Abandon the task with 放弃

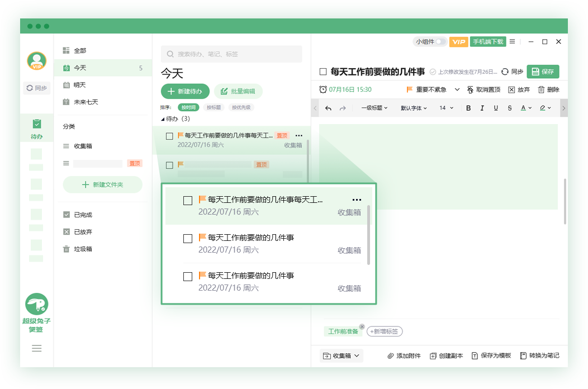coord(519,89)
